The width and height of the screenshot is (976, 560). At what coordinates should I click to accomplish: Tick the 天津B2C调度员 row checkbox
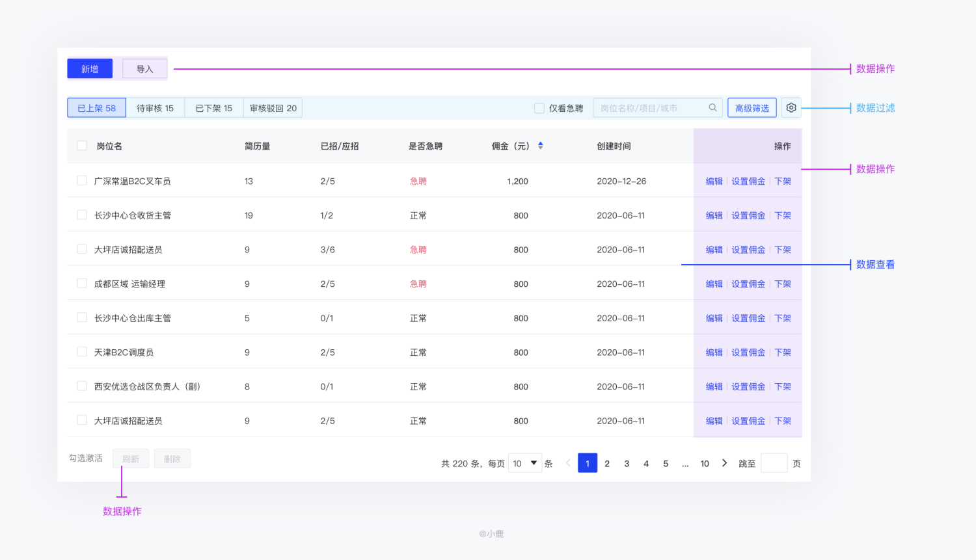coord(82,352)
